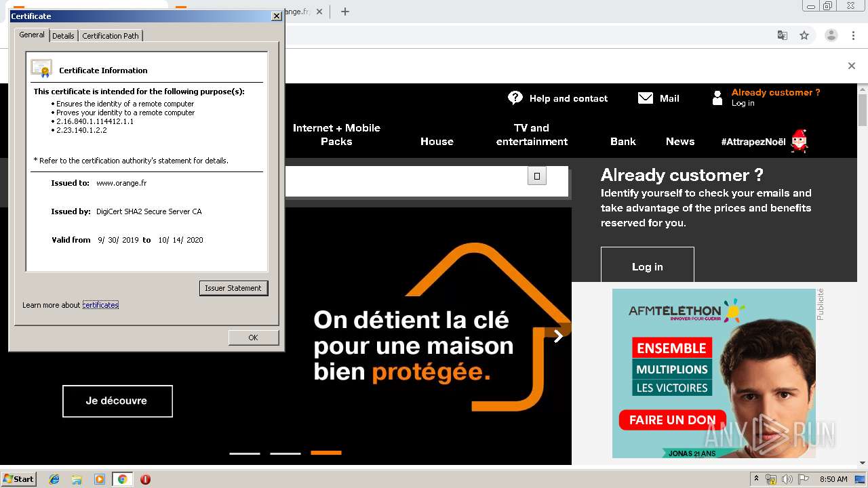Advance carousel with right arrow
Viewport: 868px width, 488px height.
point(558,336)
